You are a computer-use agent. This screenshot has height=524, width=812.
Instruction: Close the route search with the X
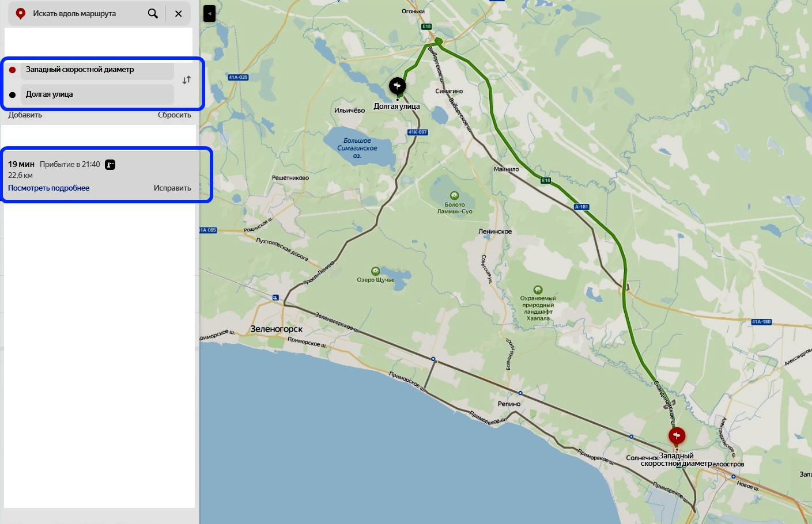(179, 13)
